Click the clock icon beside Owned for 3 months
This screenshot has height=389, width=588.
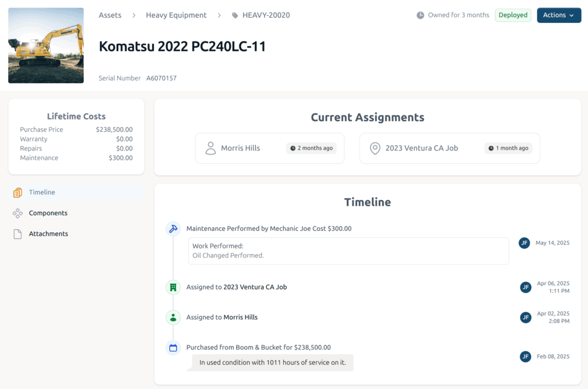point(420,16)
